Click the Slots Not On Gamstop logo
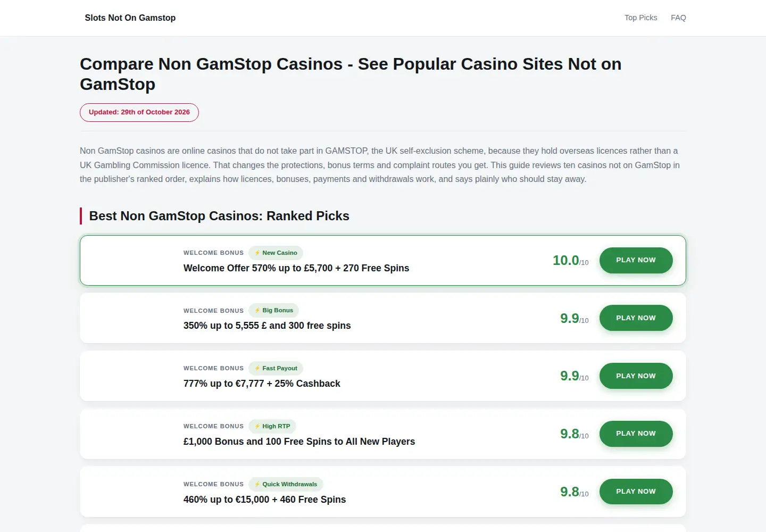Image resolution: width=766 pixels, height=532 pixels. 130,18
